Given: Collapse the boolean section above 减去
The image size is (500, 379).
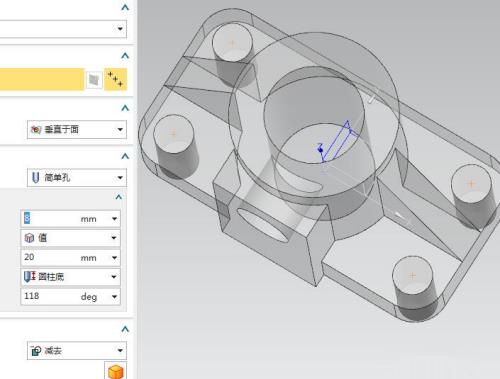Looking at the screenshot, I should click(125, 329).
